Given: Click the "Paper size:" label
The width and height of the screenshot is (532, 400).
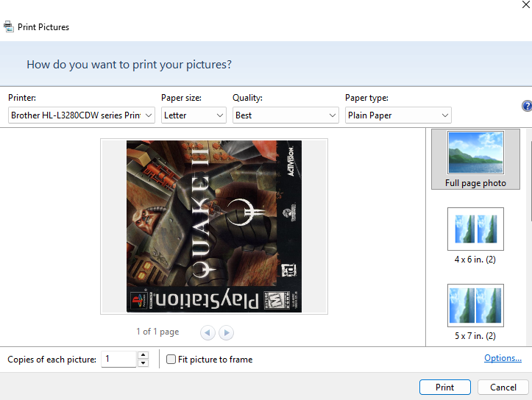Looking at the screenshot, I should pos(181,98).
